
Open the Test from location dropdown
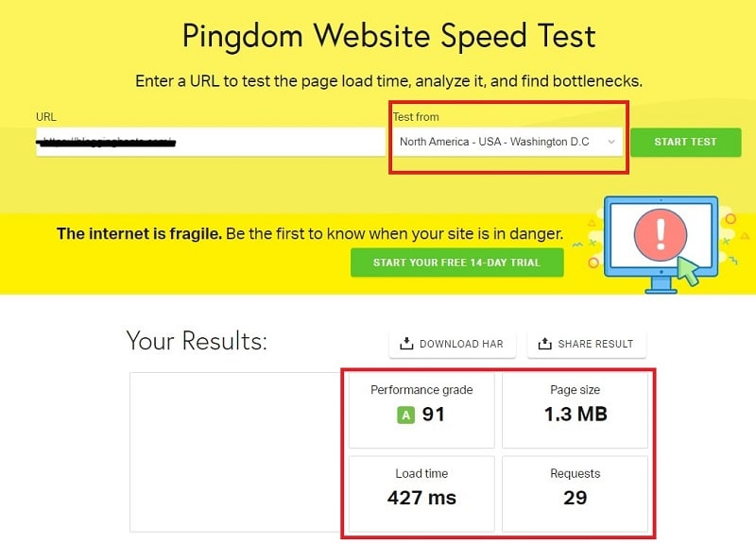[507, 142]
